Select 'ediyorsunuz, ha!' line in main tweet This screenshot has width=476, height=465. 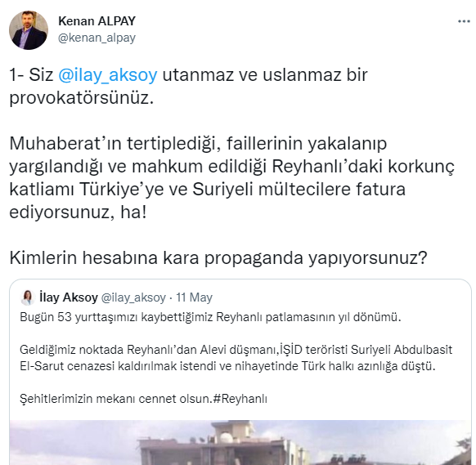78,212
